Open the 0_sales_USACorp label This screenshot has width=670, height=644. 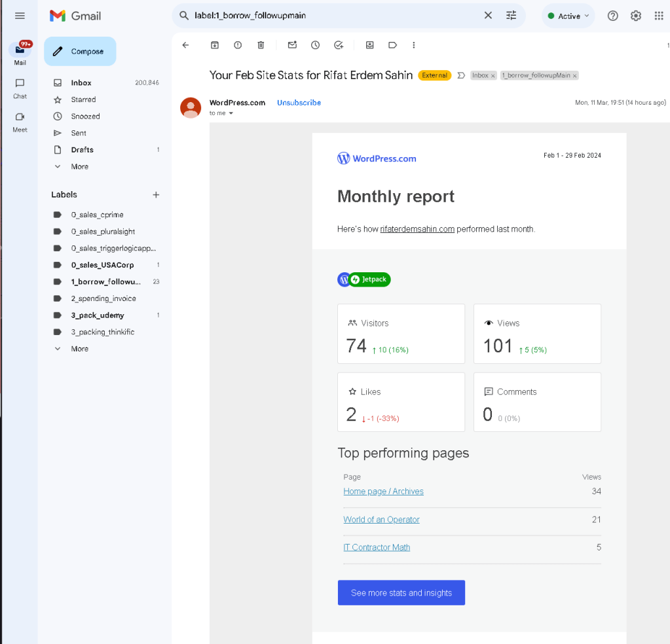[105, 265]
